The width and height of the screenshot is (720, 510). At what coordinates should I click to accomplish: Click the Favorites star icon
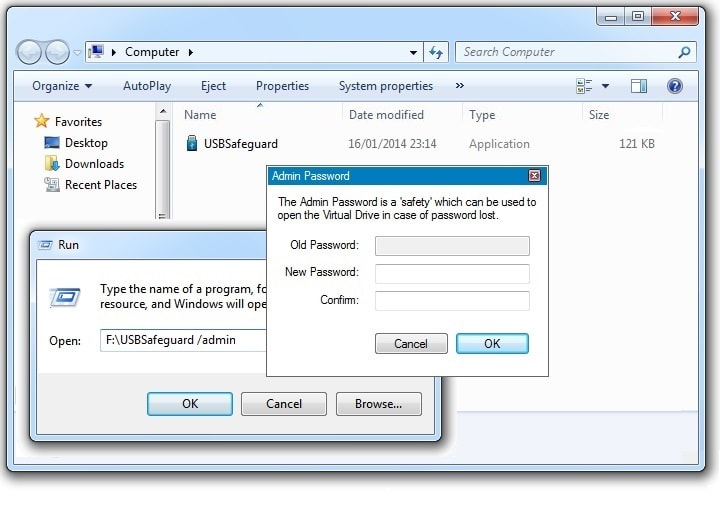[41, 121]
